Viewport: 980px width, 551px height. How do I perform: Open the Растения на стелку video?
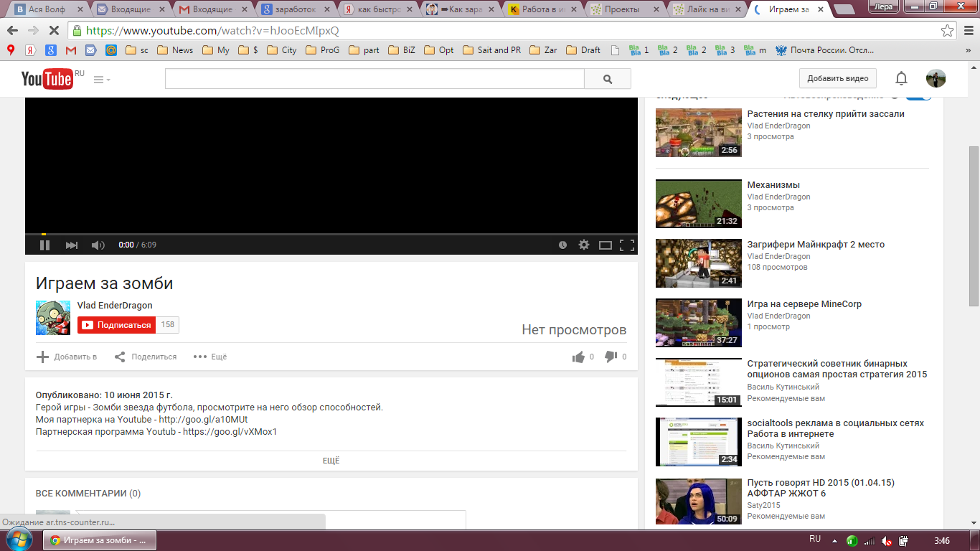826,114
